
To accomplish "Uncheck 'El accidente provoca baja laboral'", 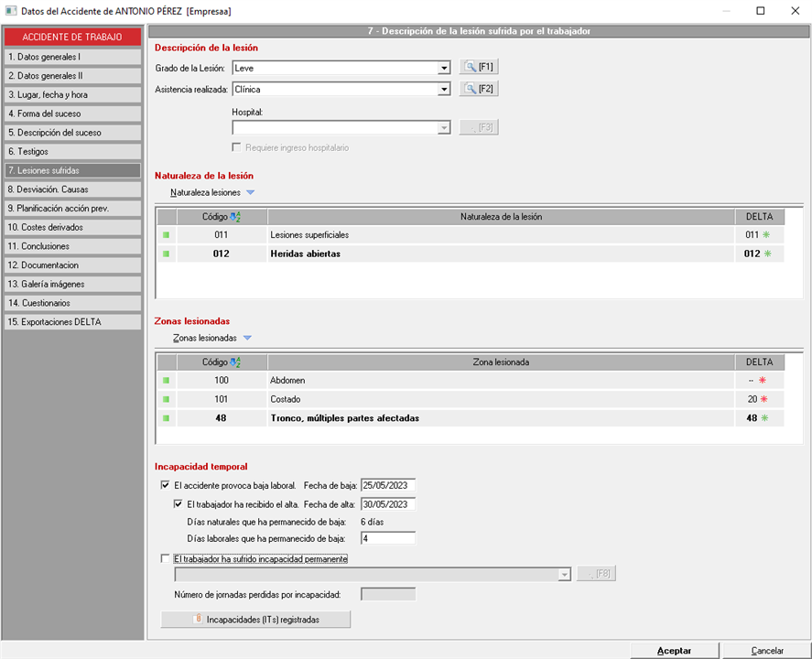I will point(166,485).
